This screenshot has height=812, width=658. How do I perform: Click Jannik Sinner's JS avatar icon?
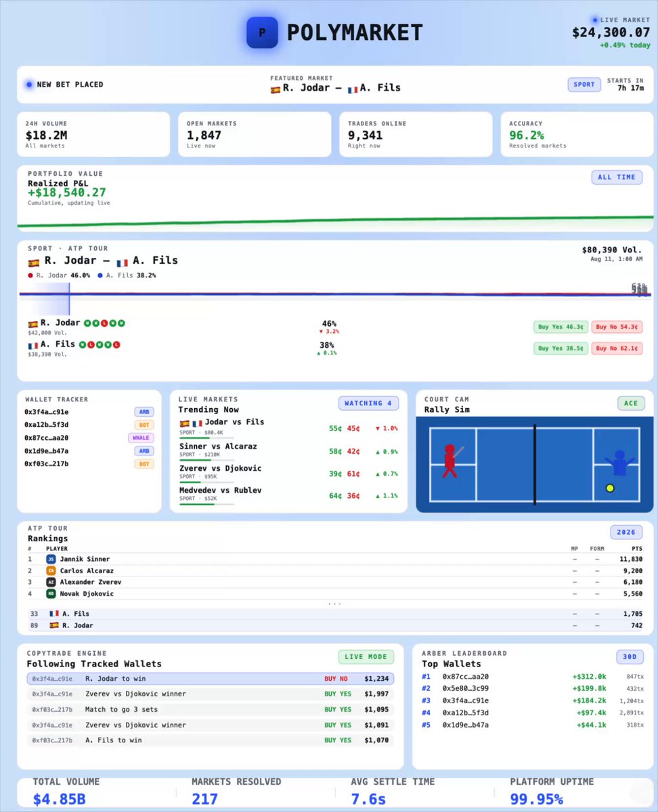(x=51, y=560)
